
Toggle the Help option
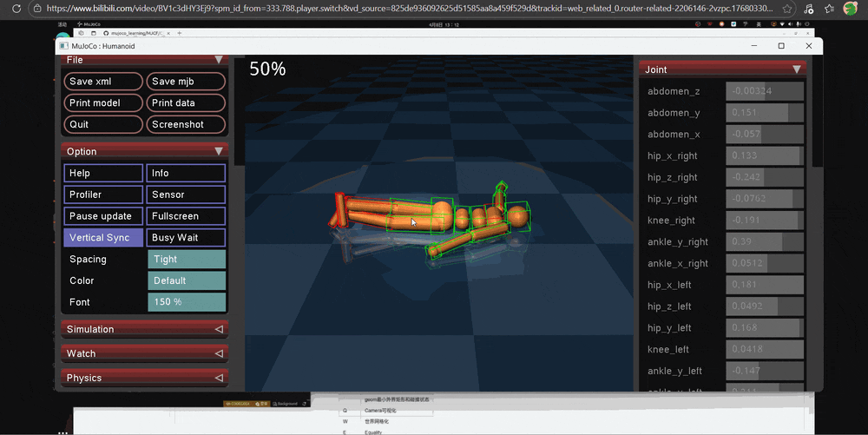click(103, 174)
